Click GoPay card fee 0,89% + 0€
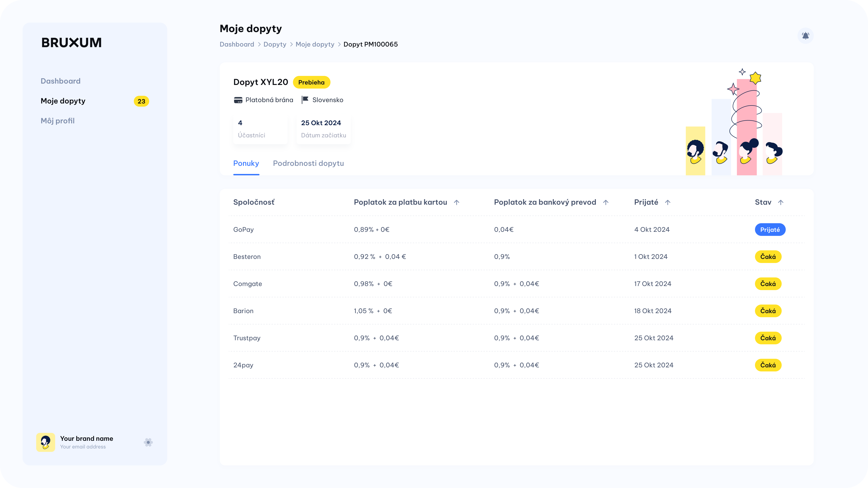The image size is (868, 488). [x=372, y=230]
